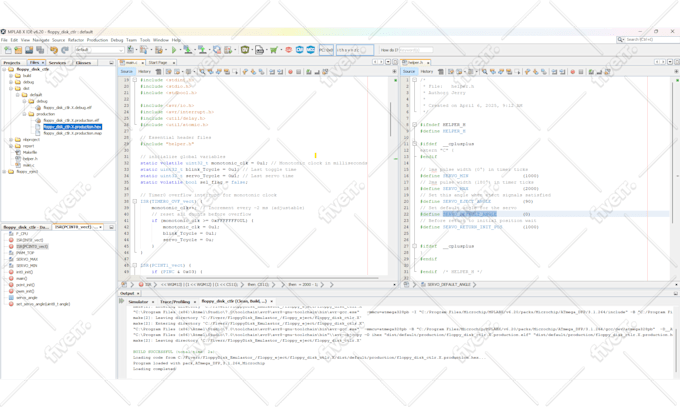Expand the debug folder under floppy_disk_ctlr
This screenshot has width=680, height=407.
click(x=11, y=82)
